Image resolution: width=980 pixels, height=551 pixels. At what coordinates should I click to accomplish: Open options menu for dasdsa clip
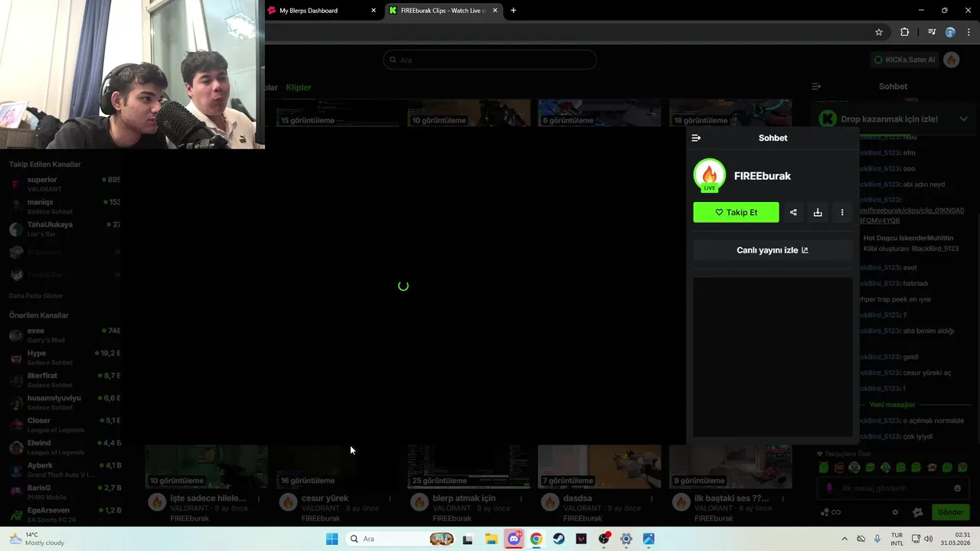pos(652,499)
